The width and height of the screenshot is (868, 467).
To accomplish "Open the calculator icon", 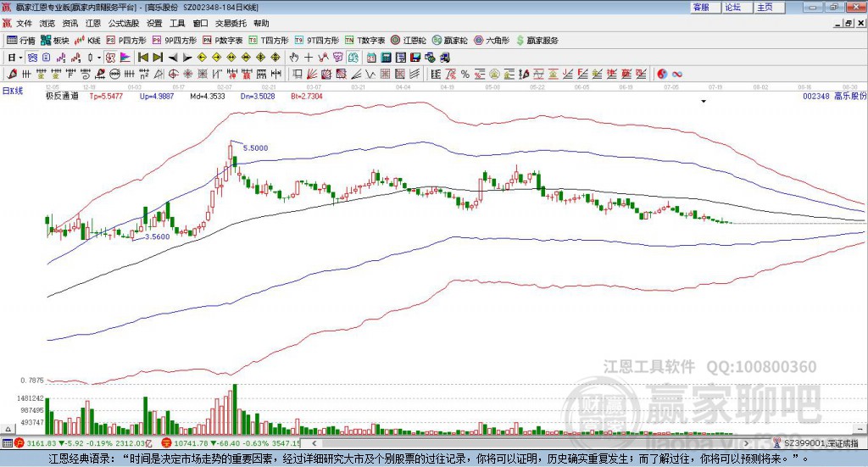I will (x=386, y=58).
